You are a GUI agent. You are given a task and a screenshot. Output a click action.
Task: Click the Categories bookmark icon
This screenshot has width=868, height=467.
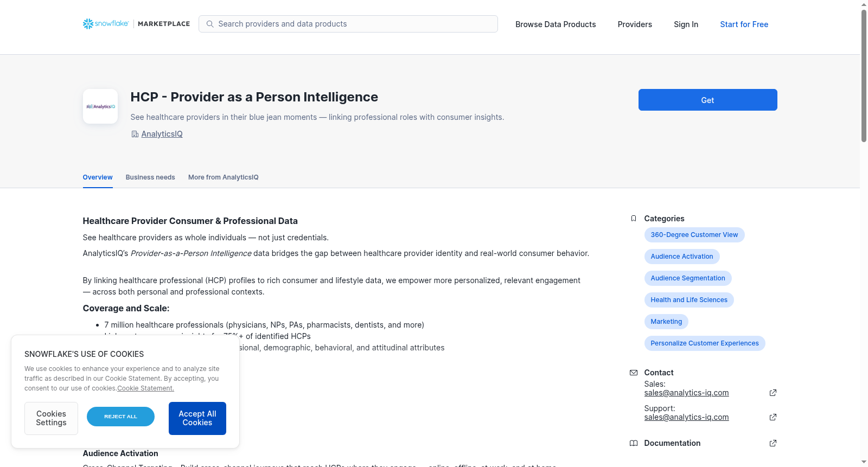634,219
